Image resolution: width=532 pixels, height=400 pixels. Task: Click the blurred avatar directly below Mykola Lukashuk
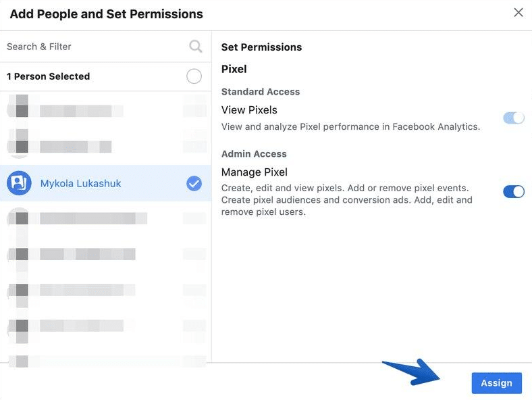tap(21, 218)
